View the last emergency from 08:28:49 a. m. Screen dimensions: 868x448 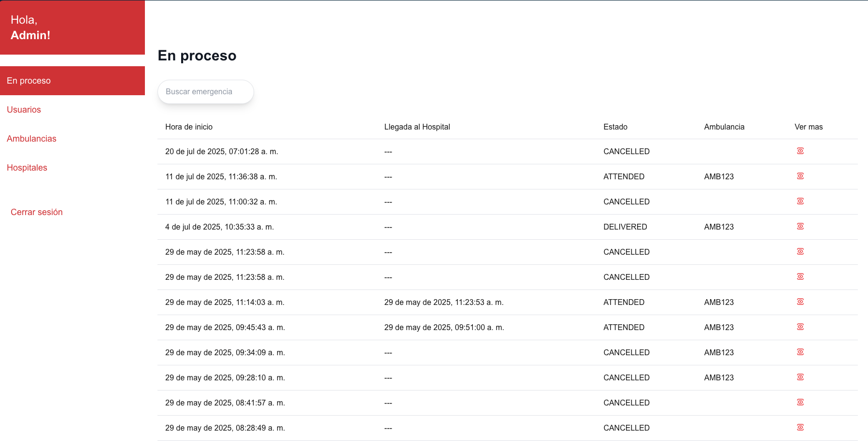(800, 427)
